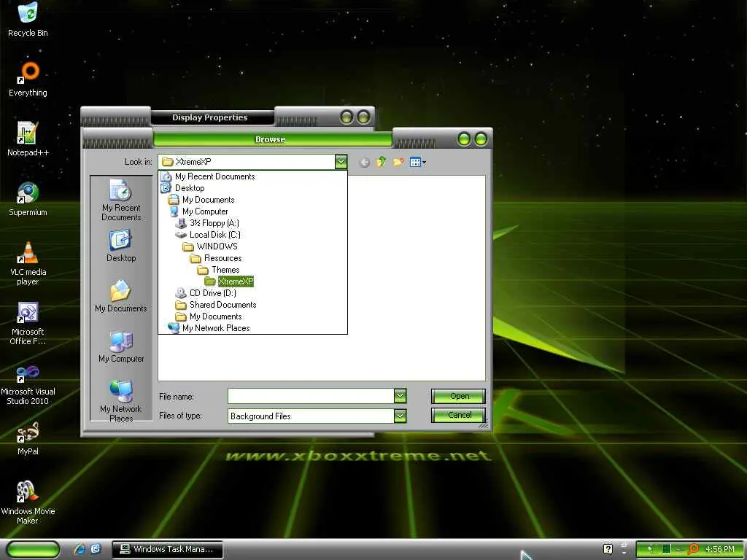Click the green Start button
Screen dimensions: 747x560
[34, 549]
